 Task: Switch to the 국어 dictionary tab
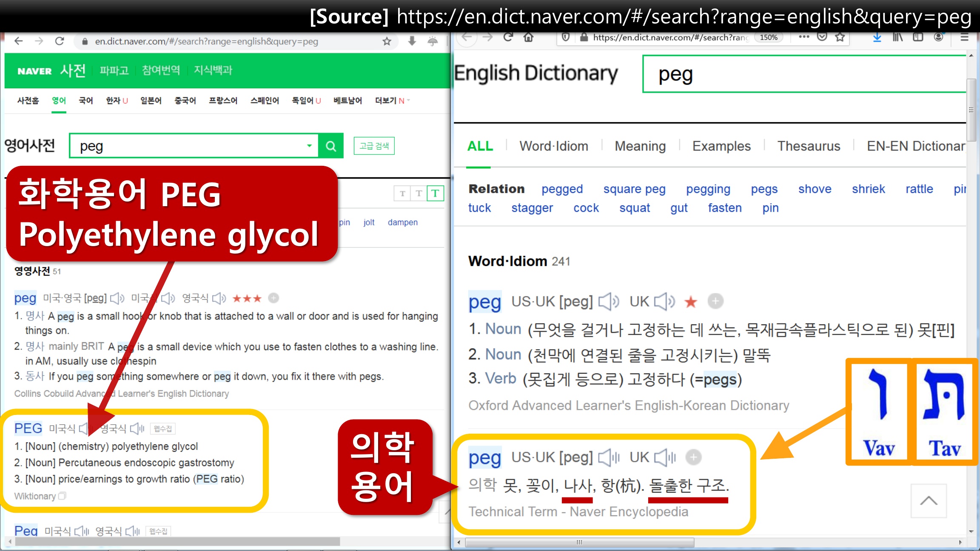pos(85,101)
